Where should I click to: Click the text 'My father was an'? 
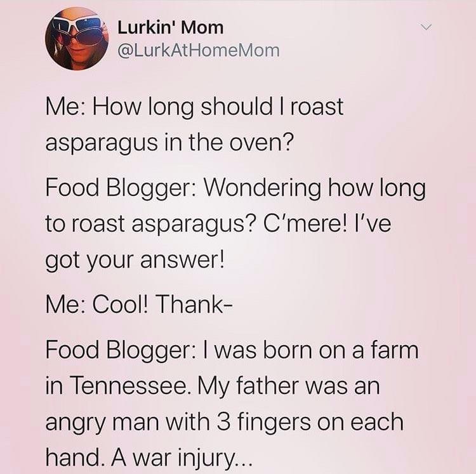[288, 386]
